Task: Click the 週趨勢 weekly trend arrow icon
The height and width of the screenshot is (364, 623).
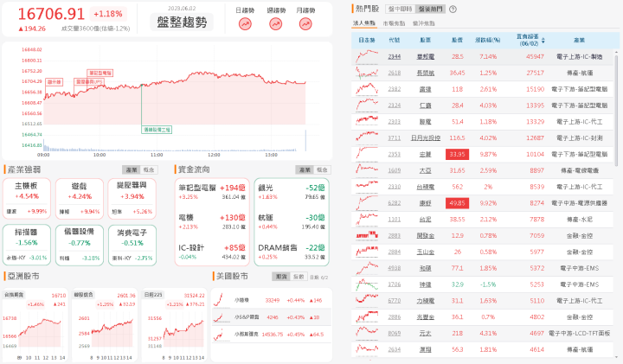Action: pos(276,24)
